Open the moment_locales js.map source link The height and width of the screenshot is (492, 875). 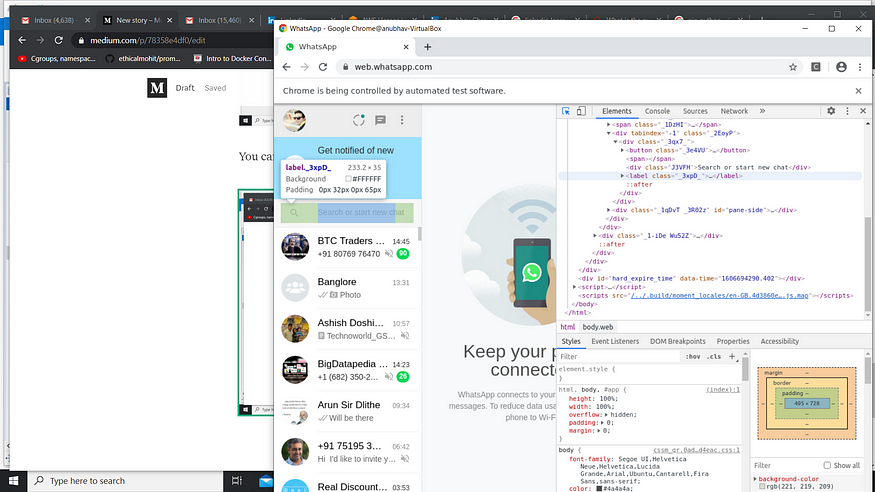(719, 296)
